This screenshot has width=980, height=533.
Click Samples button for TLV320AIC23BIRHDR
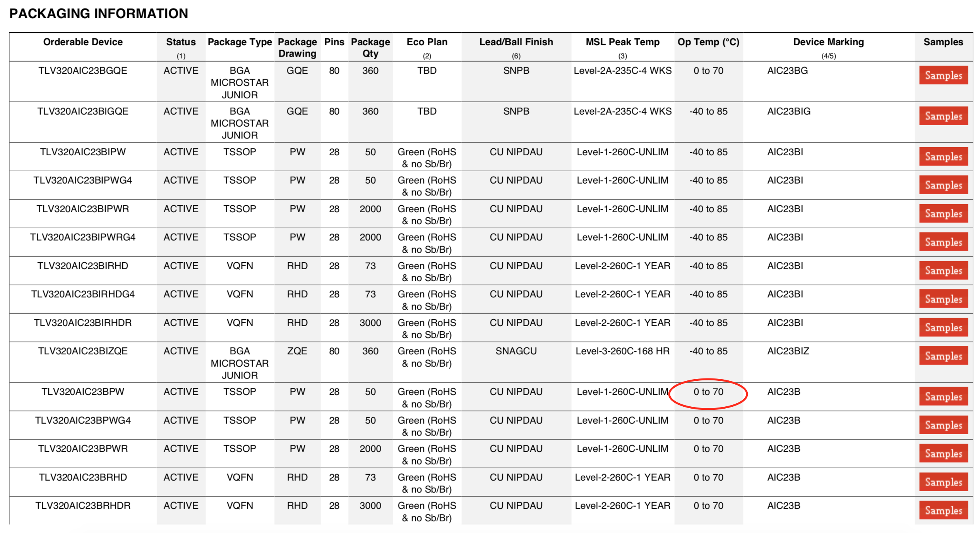click(x=943, y=327)
